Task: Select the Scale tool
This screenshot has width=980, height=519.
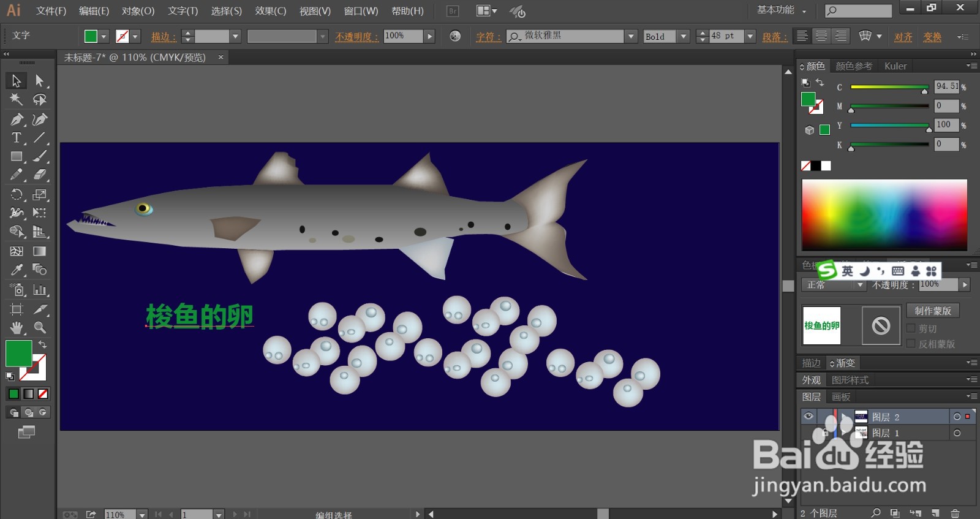Action: (40, 194)
